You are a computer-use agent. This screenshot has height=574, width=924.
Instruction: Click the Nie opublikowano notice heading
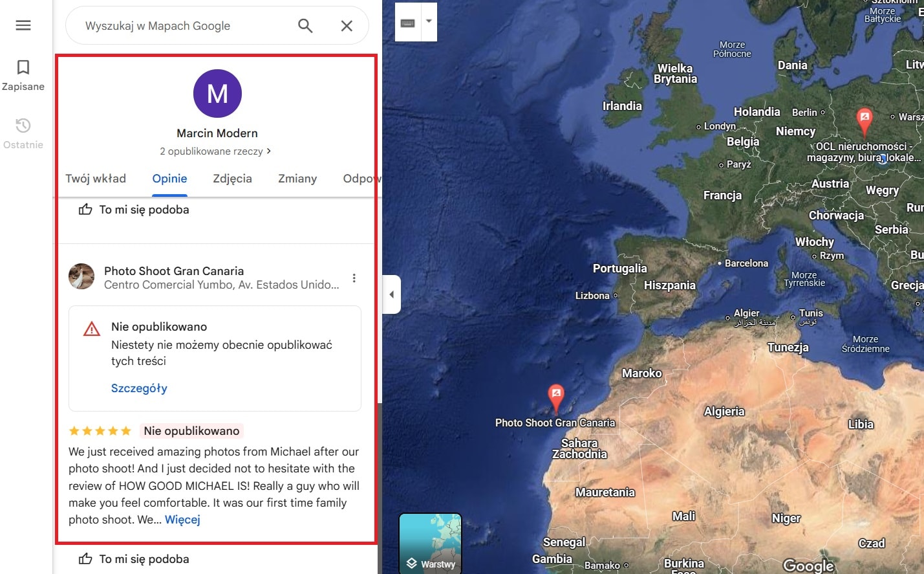click(x=159, y=327)
